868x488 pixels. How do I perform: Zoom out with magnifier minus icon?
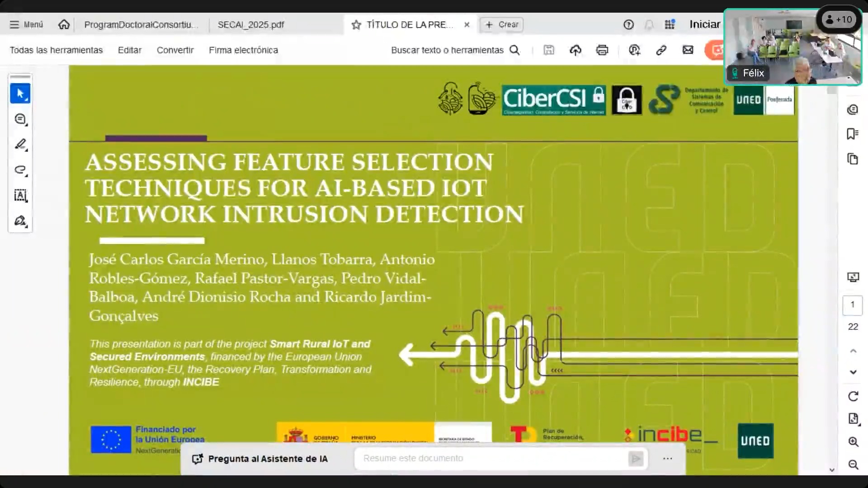pos(853,465)
